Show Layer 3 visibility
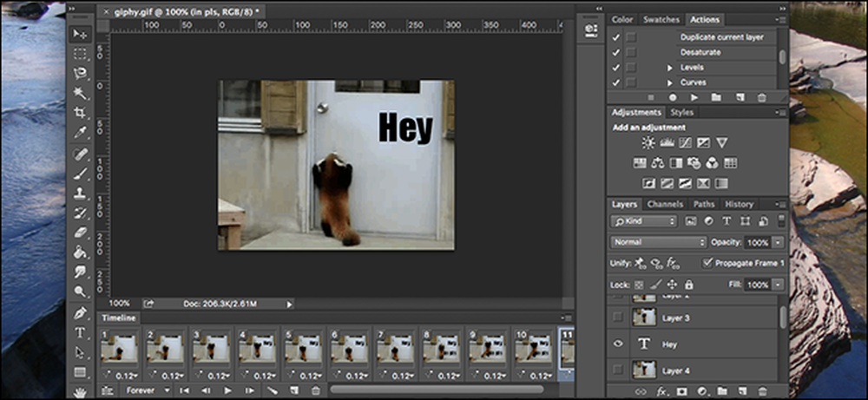The height and width of the screenshot is (400, 868). click(618, 318)
